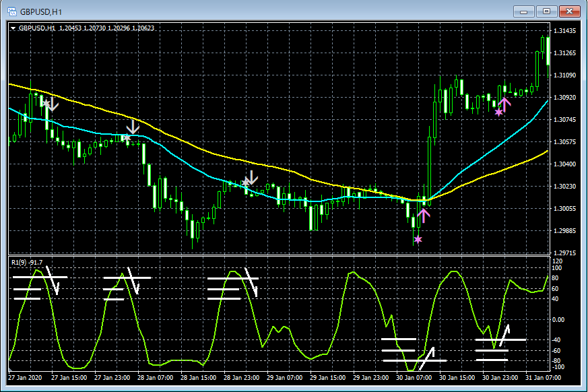Click the GBPUSD chart window icon
The height and width of the screenshot is (392, 588).
coord(11,11)
